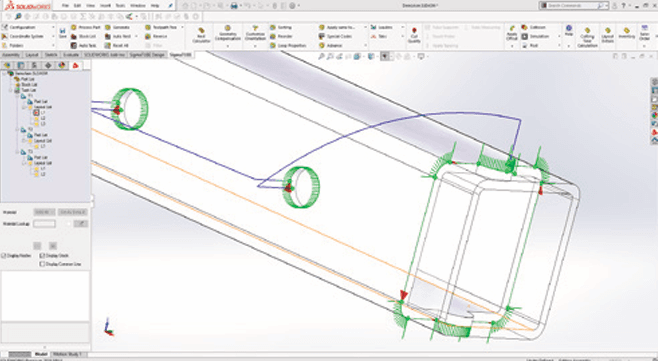Screen dimensions: 658x361
Task: Click the red SigmaTUBE manager panel tab icon
Action: tap(76, 65)
